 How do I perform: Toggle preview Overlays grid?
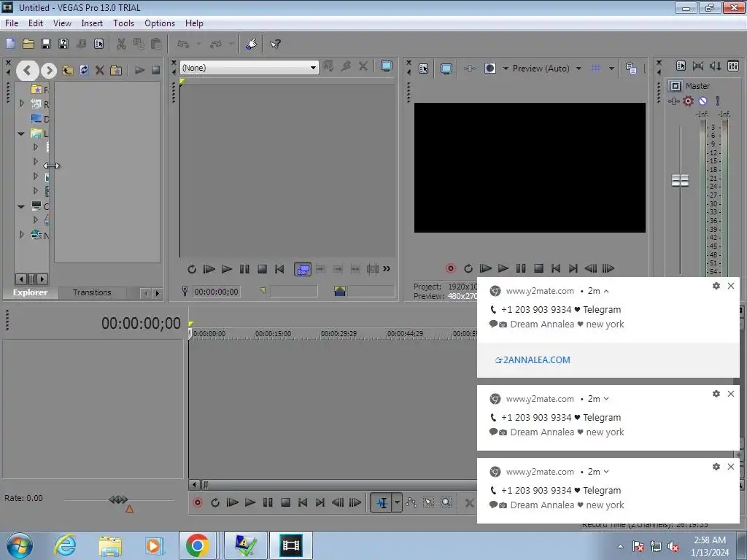(595, 69)
